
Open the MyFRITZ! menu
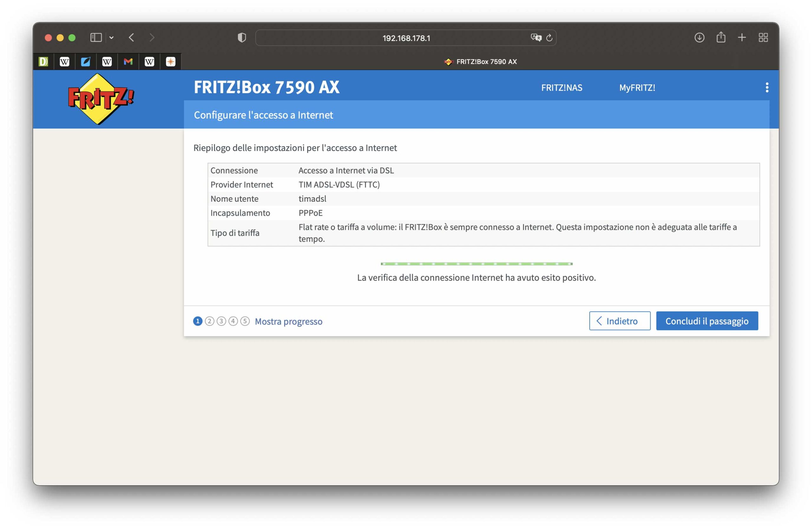pos(637,88)
